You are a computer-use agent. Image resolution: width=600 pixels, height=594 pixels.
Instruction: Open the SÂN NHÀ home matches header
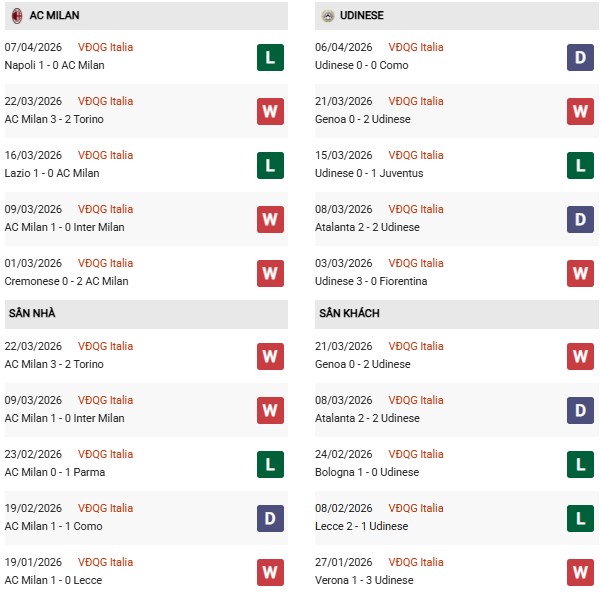(32, 314)
